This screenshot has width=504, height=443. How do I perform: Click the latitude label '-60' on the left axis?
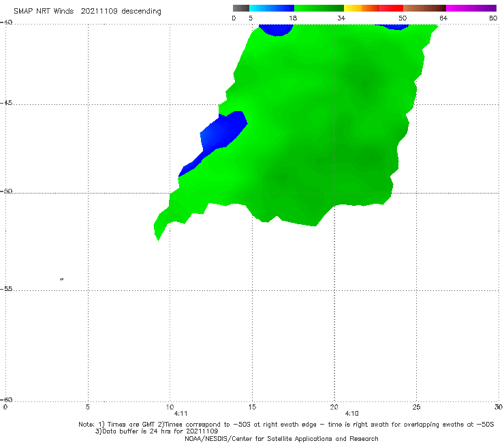coord(7,399)
